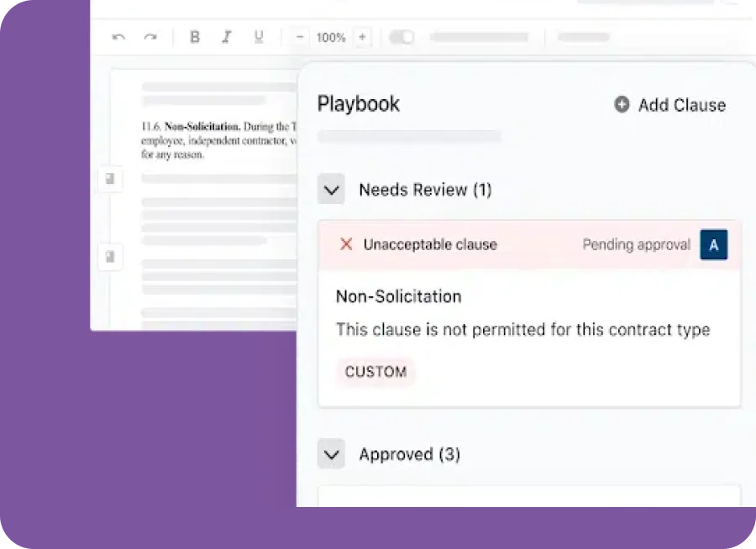Expand the Approved (3) section

[331, 454]
